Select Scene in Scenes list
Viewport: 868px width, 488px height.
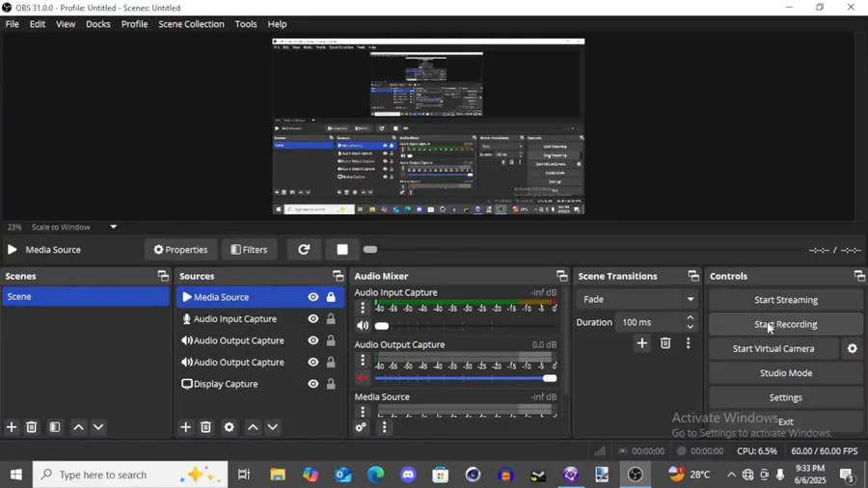point(85,297)
